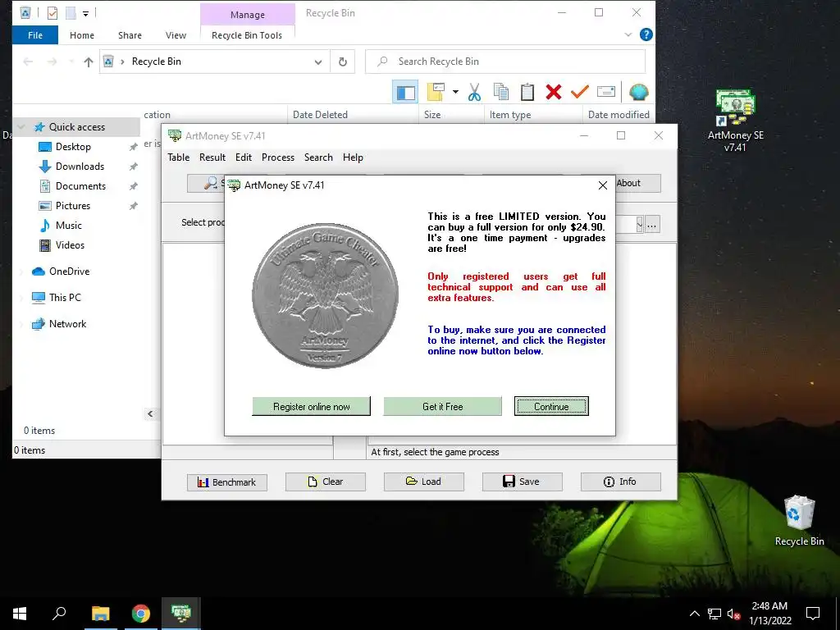Open the Process menu in ArtMoney
840x630 pixels.
pyautogui.click(x=278, y=157)
